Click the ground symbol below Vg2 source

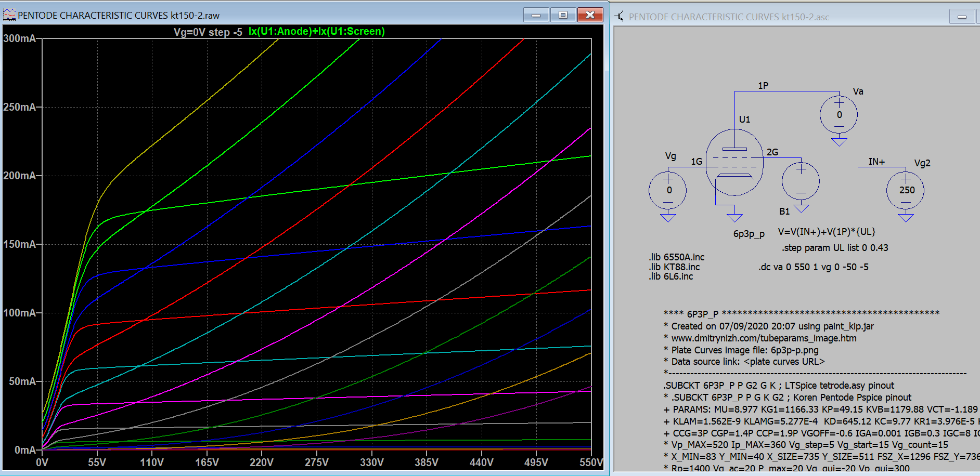point(906,217)
